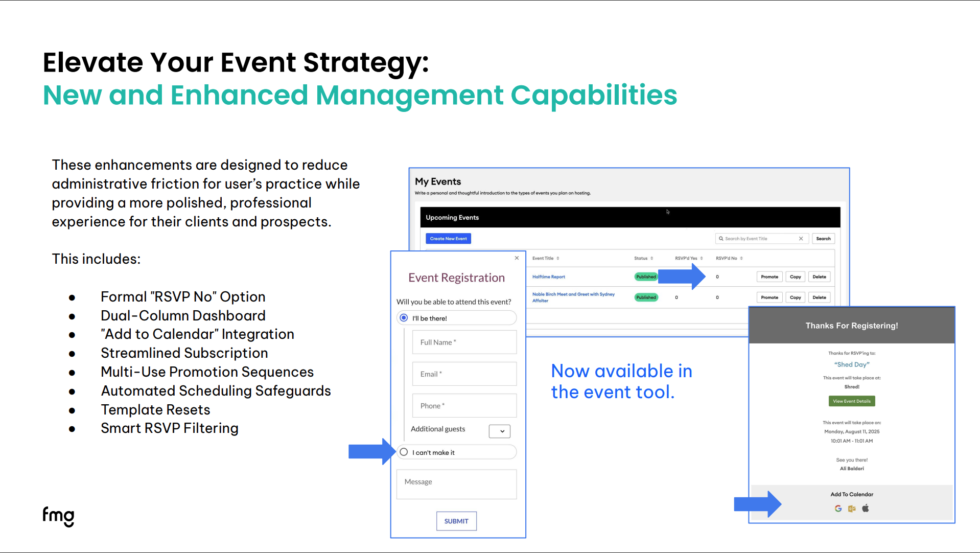This screenshot has height=553, width=980.
Task: Open Noble Birch Meet and Greet event link
Action: (573, 297)
